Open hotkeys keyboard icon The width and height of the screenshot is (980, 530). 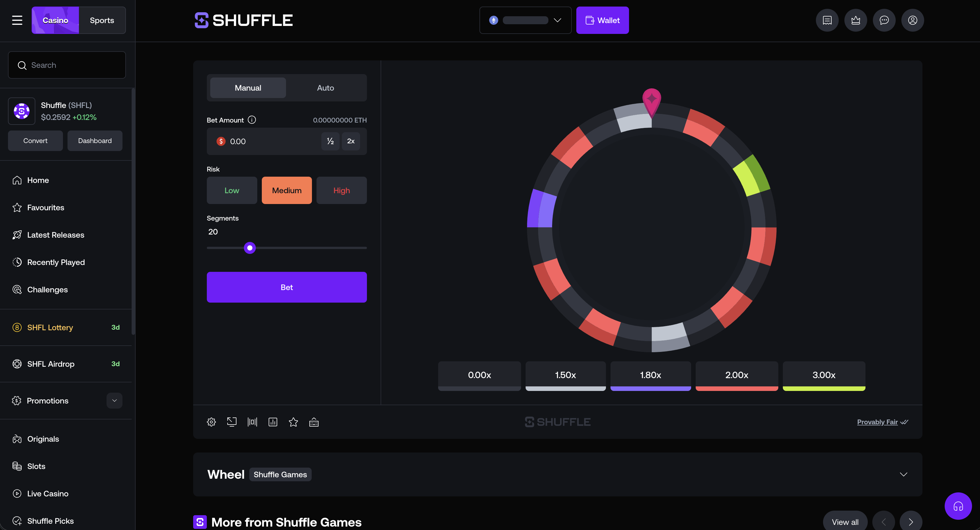tap(314, 422)
